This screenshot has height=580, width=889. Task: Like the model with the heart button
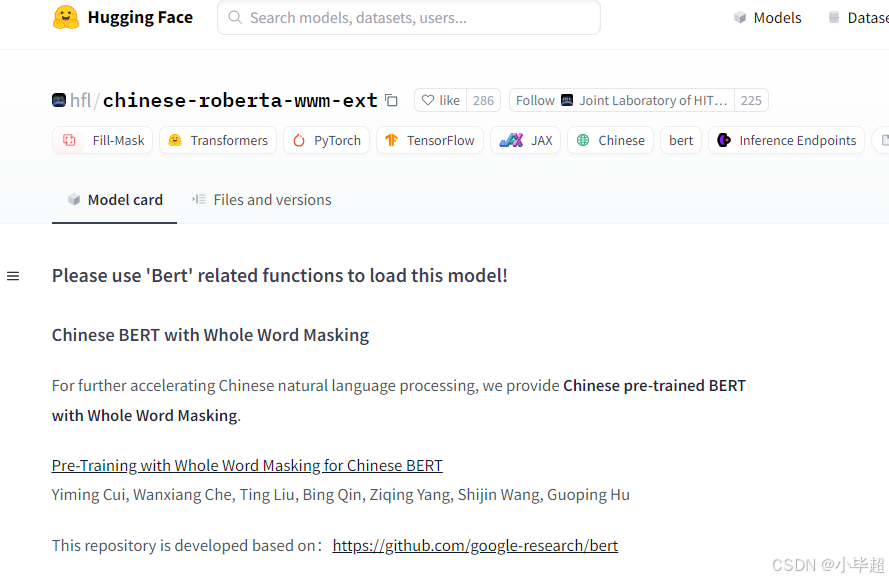[x=441, y=100]
